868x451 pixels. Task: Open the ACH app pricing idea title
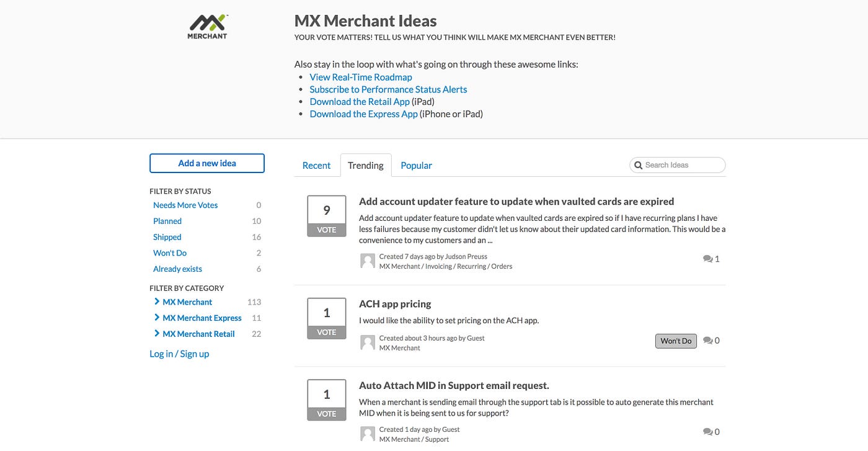[x=395, y=304]
